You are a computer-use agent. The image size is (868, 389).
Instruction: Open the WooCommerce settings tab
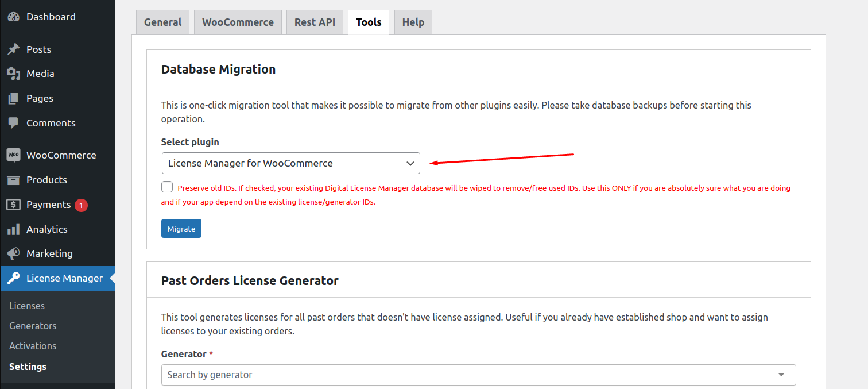point(238,22)
